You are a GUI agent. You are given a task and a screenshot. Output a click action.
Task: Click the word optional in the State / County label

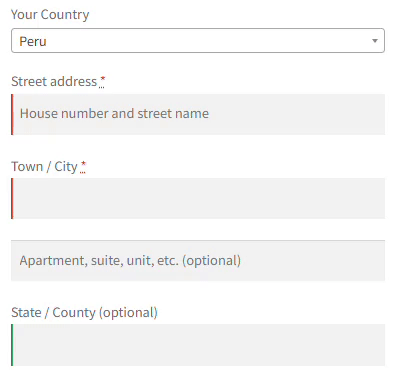tap(128, 313)
